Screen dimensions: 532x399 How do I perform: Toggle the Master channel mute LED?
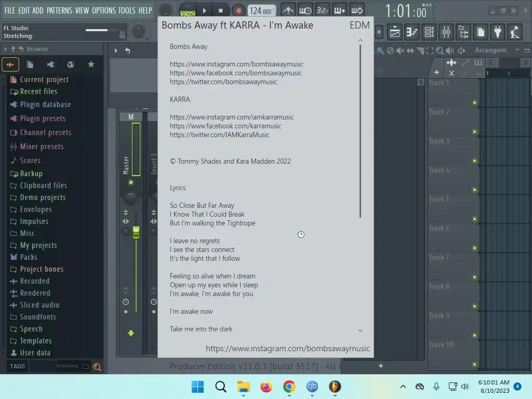point(130,182)
